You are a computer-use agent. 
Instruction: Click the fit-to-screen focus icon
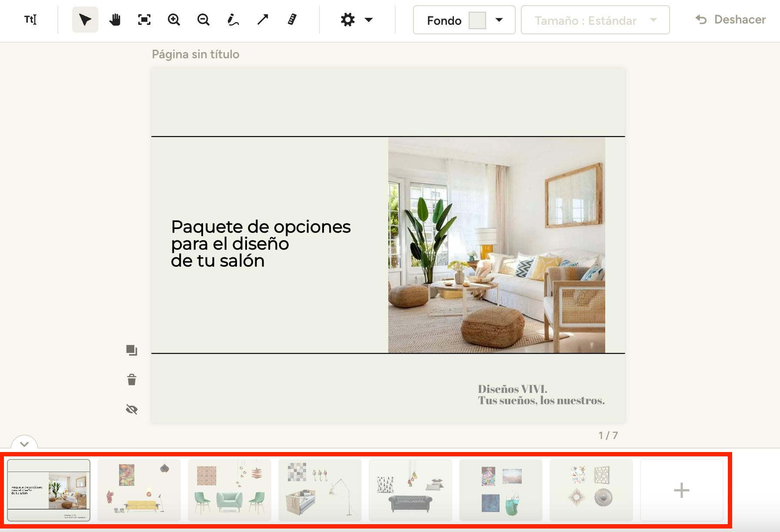pos(144,20)
